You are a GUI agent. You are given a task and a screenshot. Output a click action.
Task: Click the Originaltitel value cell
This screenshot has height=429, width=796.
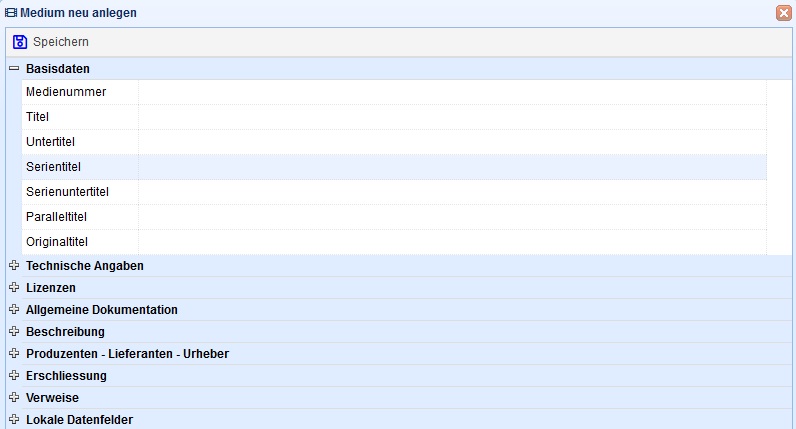pos(452,242)
